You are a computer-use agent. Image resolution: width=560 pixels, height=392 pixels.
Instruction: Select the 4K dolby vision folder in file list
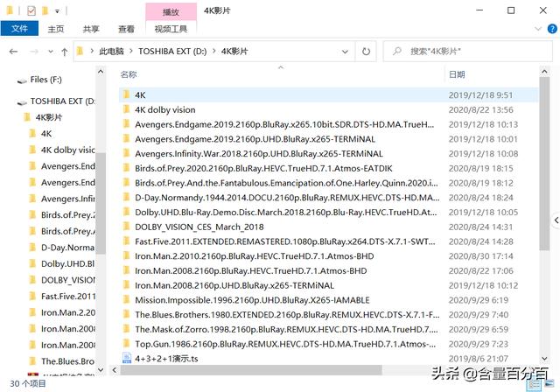click(165, 109)
